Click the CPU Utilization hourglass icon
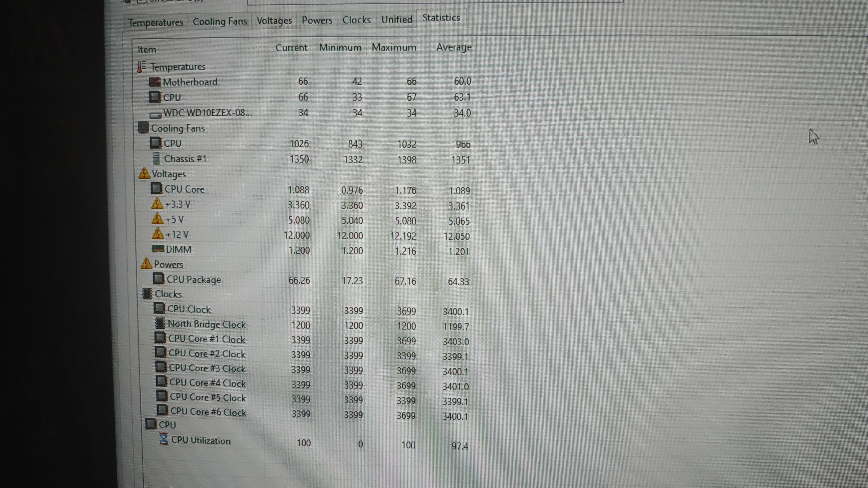Screen dimensions: 868x488 pyautogui.click(x=164, y=439)
